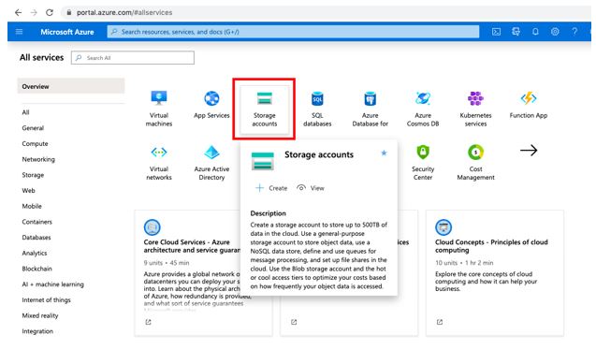
Task: Open Virtual machines service
Action: [x=159, y=109]
